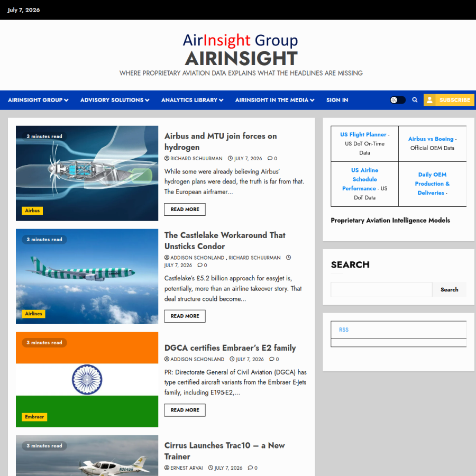476x476 pixels.
Task: Toggle the dark mode switch
Action: (398, 100)
